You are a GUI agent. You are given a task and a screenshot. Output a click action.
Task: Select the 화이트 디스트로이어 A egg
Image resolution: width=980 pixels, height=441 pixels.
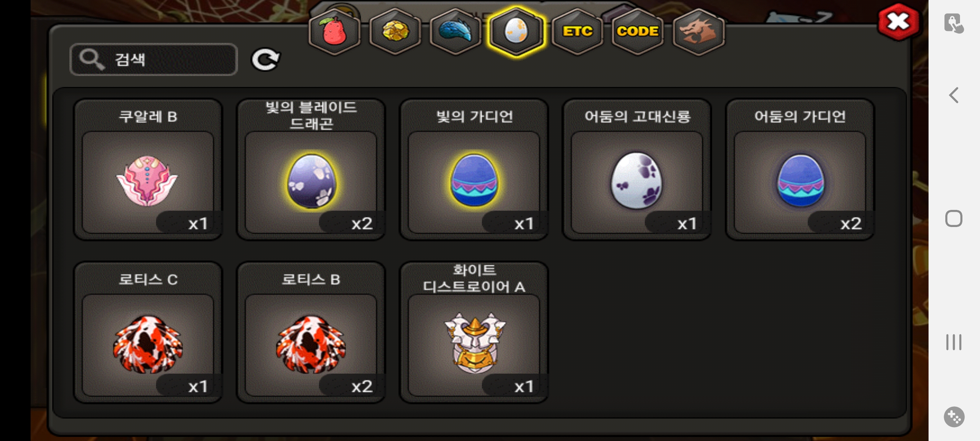[x=474, y=332]
